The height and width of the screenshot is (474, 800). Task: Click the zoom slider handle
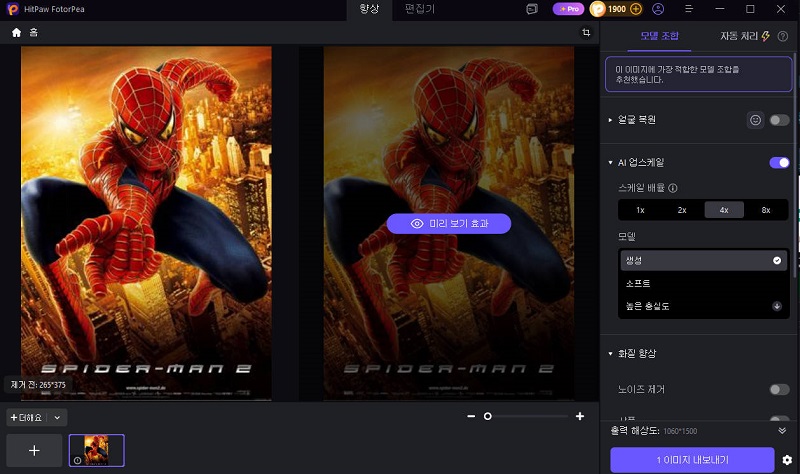[488, 416]
